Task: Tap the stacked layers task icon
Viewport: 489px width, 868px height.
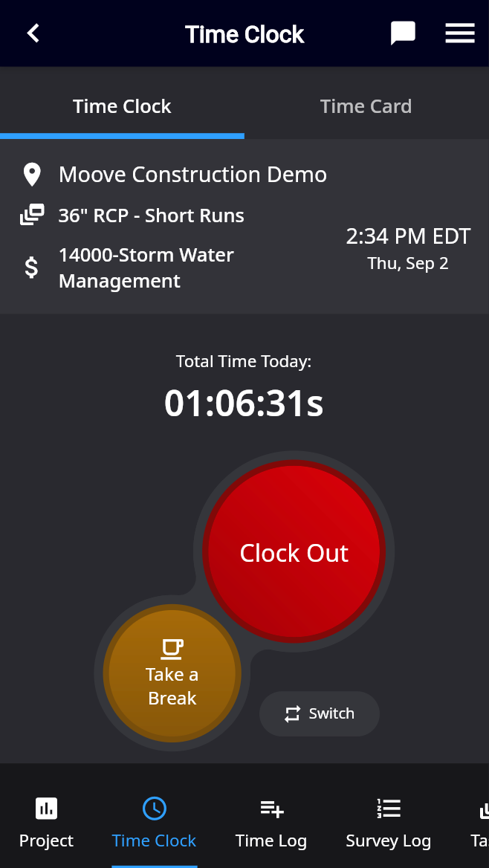Action: tap(32, 215)
